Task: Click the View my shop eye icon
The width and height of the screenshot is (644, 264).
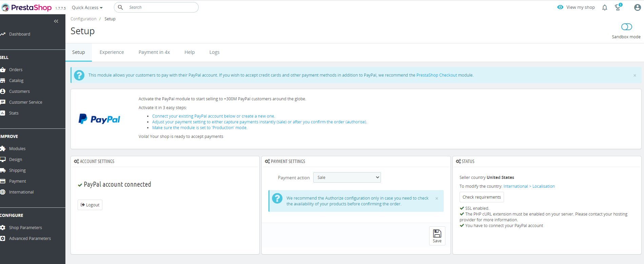Action: pyautogui.click(x=560, y=7)
